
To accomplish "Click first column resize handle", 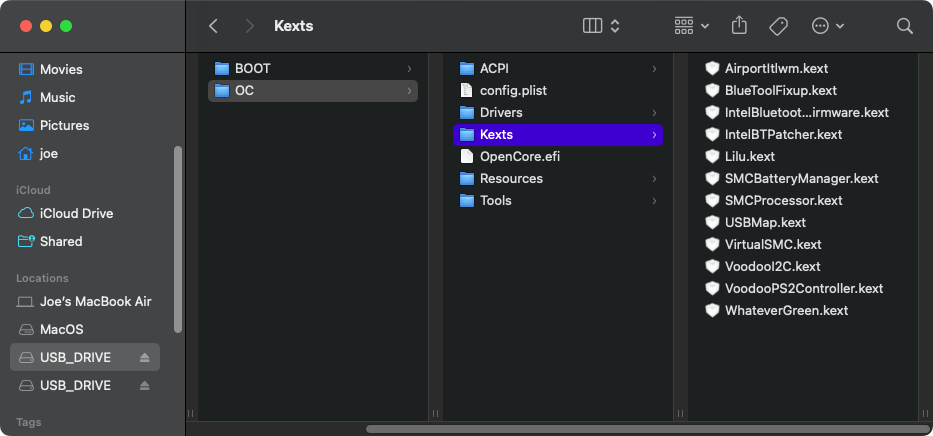I will [x=190, y=413].
